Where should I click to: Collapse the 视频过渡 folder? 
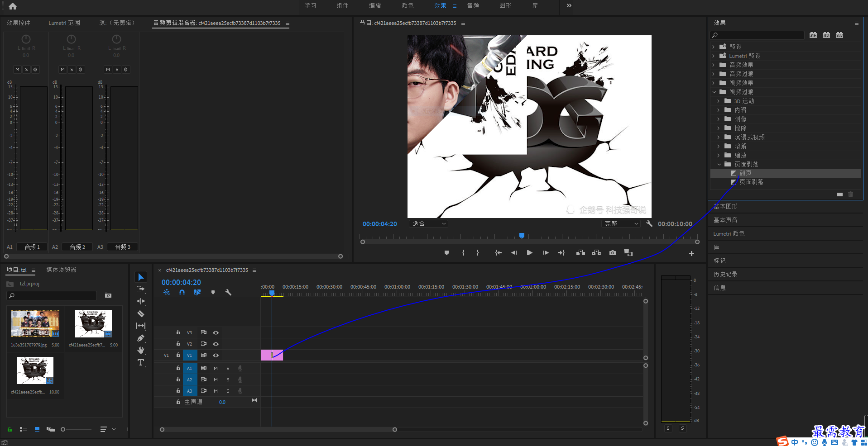[714, 92]
